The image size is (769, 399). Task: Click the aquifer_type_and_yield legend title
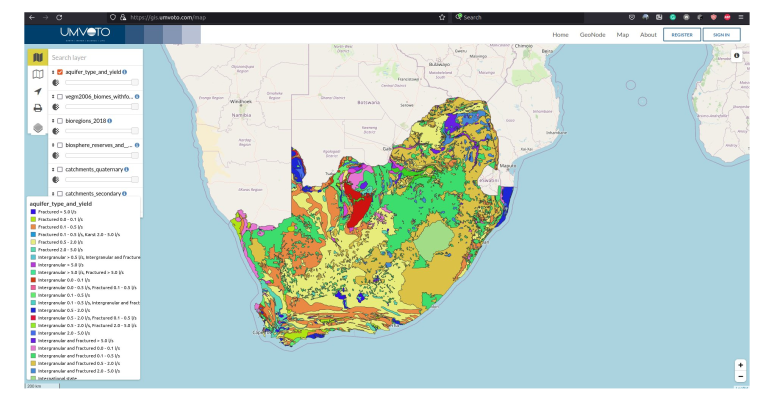(x=61, y=203)
